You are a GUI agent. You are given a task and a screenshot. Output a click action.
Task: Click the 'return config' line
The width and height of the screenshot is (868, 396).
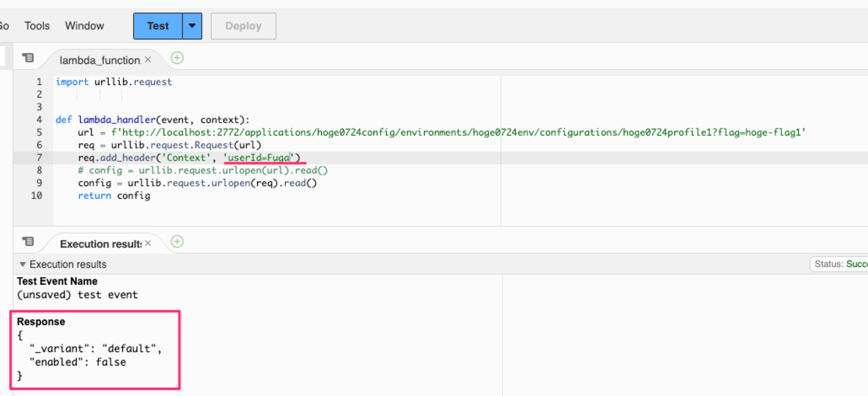(114, 196)
